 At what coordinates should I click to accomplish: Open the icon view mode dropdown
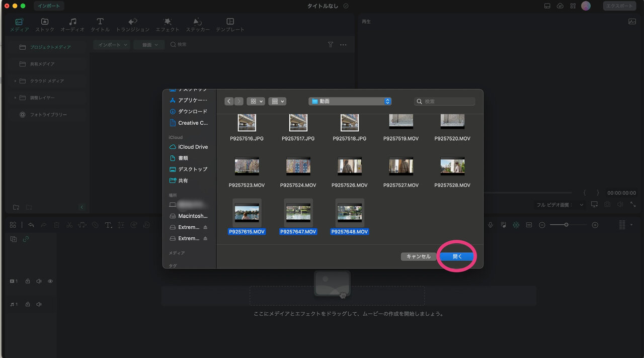click(256, 101)
